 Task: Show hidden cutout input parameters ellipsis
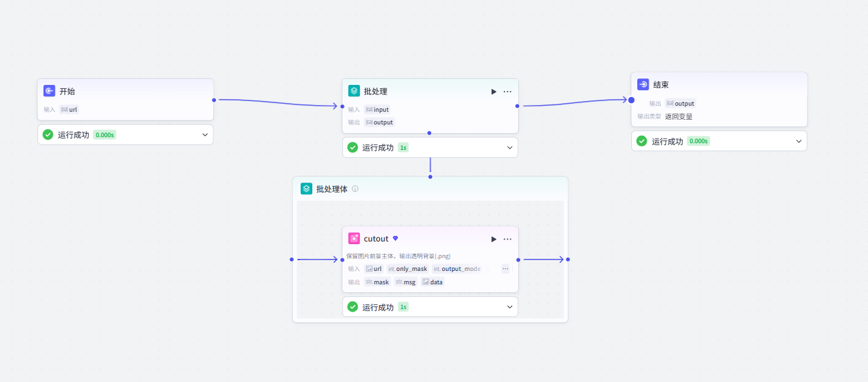click(x=506, y=268)
